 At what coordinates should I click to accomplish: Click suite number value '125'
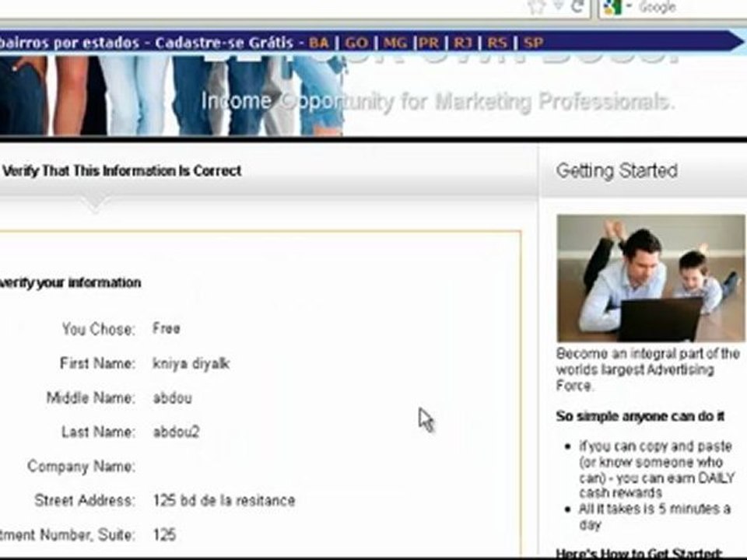pyautogui.click(x=165, y=535)
